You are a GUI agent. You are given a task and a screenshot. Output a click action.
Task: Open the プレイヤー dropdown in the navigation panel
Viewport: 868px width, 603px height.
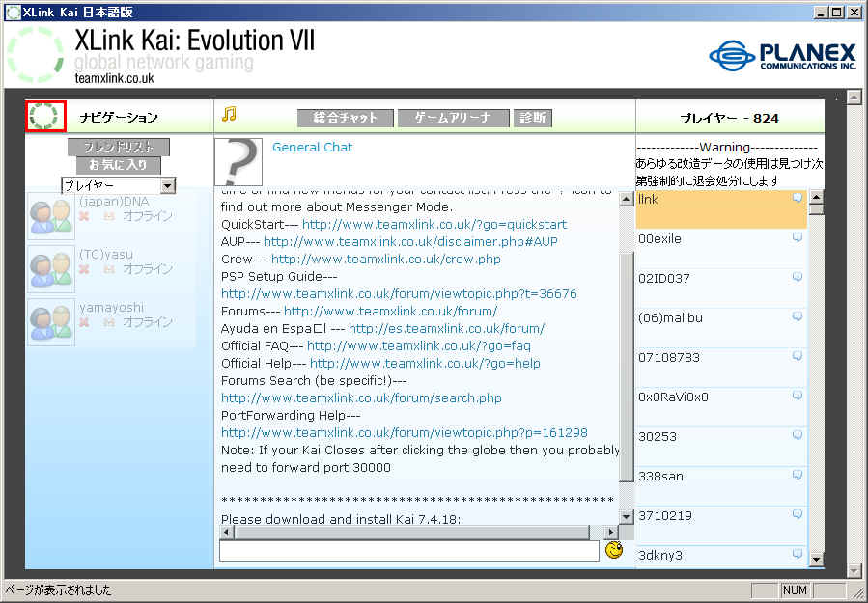[119, 185]
